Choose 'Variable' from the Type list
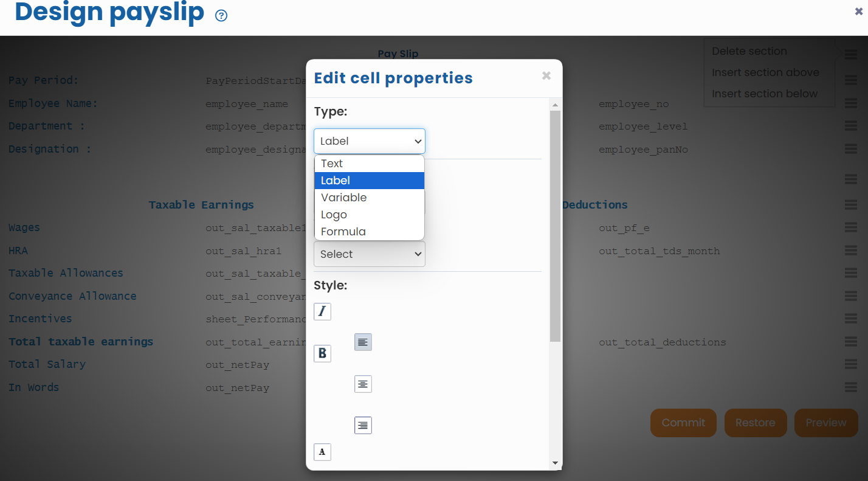Image resolution: width=868 pixels, height=481 pixels. pyautogui.click(x=344, y=198)
